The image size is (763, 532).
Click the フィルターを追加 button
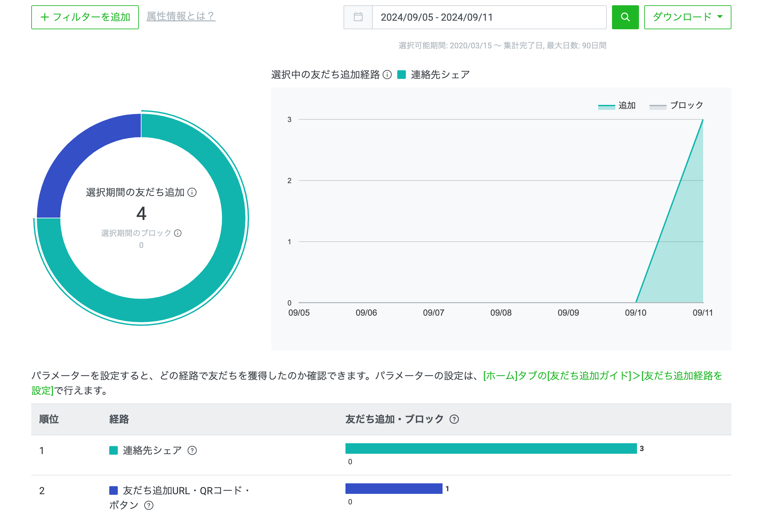click(x=85, y=17)
